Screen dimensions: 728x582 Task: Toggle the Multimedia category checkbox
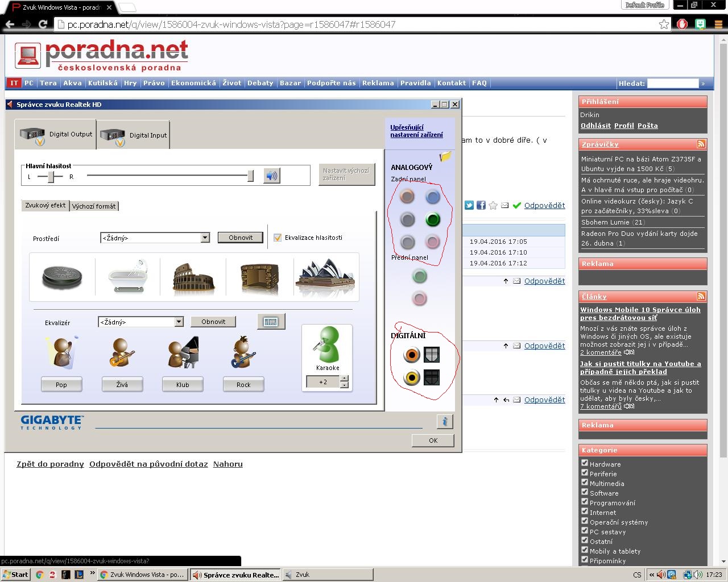(x=584, y=483)
